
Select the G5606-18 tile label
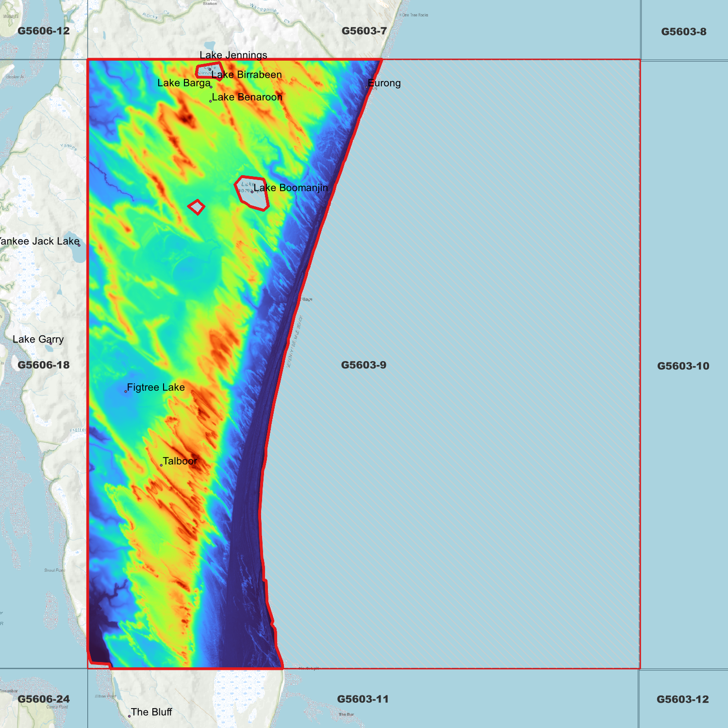tap(44, 365)
